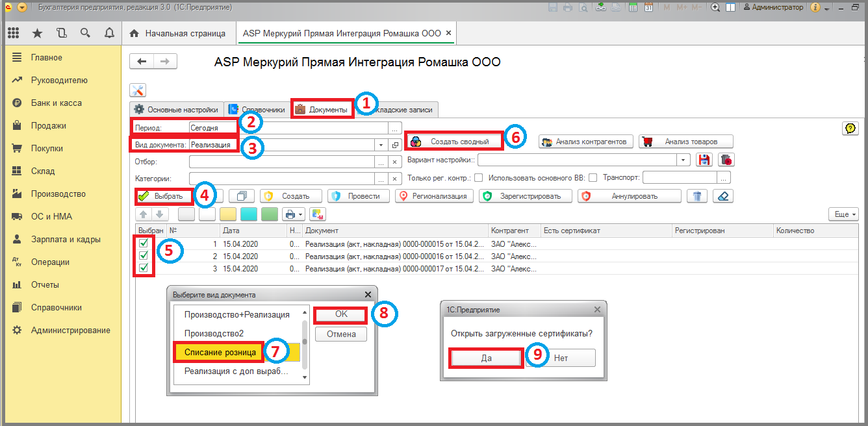Uncheck the checkbox in row 2
The image size is (868, 426).
coord(144,256)
